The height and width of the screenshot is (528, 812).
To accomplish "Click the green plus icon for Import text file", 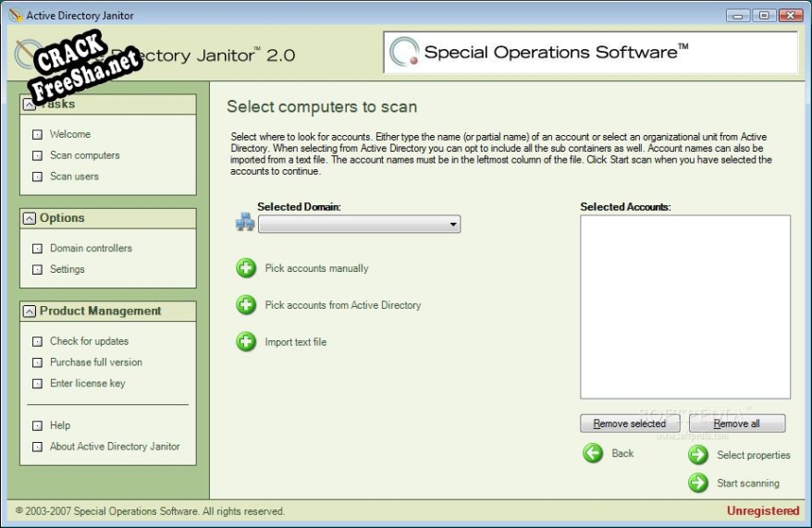I will coord(246,342).
